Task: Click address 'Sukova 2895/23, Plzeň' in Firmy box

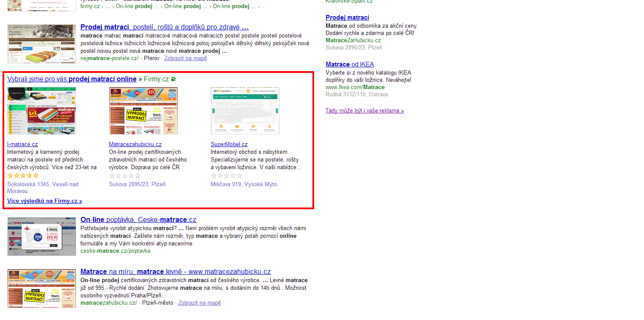Action: pyautogui.click(x=137, y=185)
